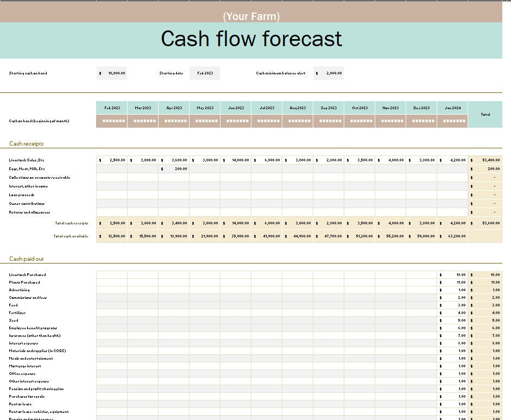Click the Livestock Purchased row label
This screenshot has width=511, height=420.
pyautogui.click(x=28, y=275)
